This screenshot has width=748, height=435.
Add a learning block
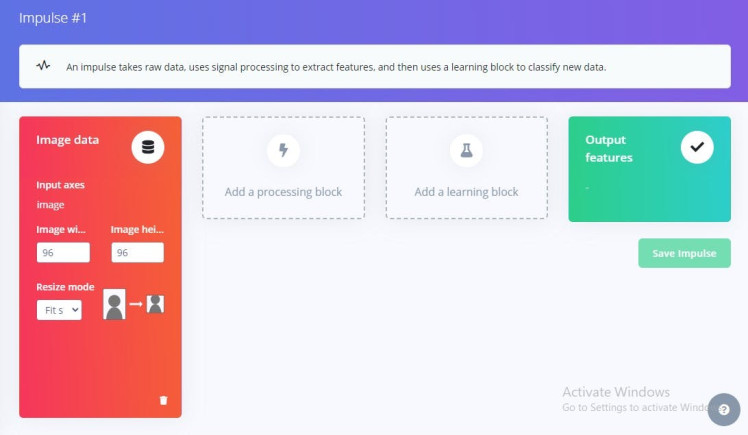point(466,192)
